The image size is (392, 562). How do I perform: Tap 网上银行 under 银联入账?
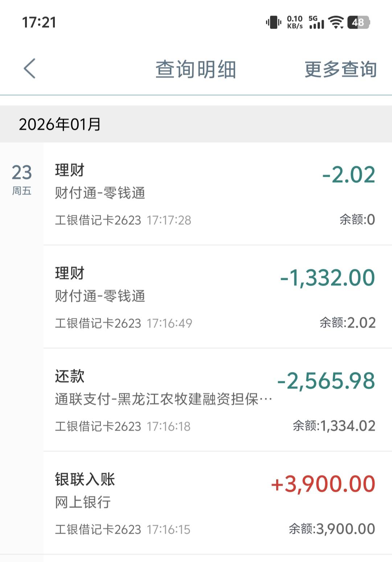83,502
